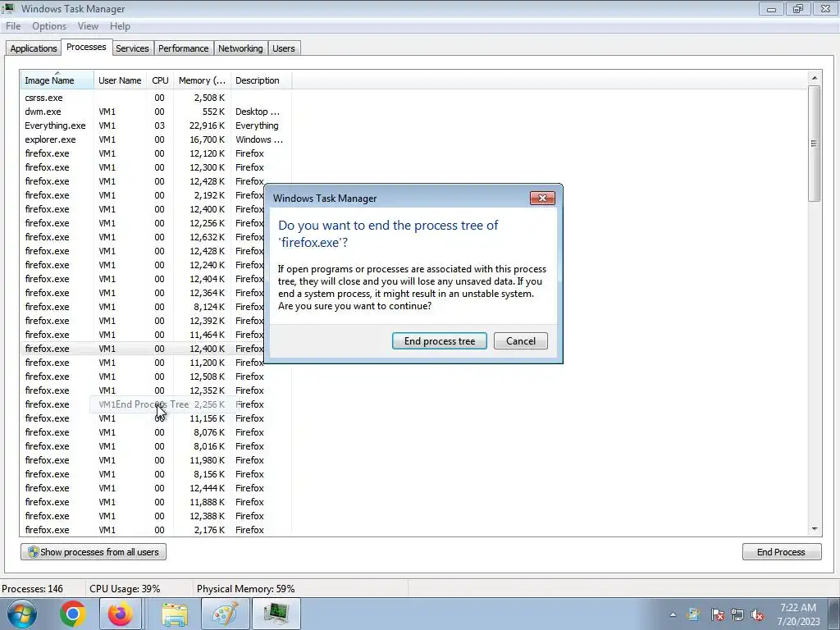Sort by Image Name column header

click(x=57, y=80)
